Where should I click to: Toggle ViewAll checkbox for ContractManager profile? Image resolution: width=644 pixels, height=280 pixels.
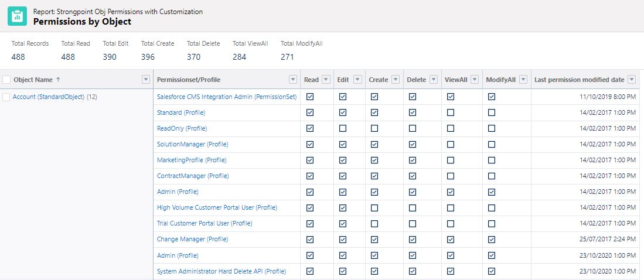click(x=451, y=176)
